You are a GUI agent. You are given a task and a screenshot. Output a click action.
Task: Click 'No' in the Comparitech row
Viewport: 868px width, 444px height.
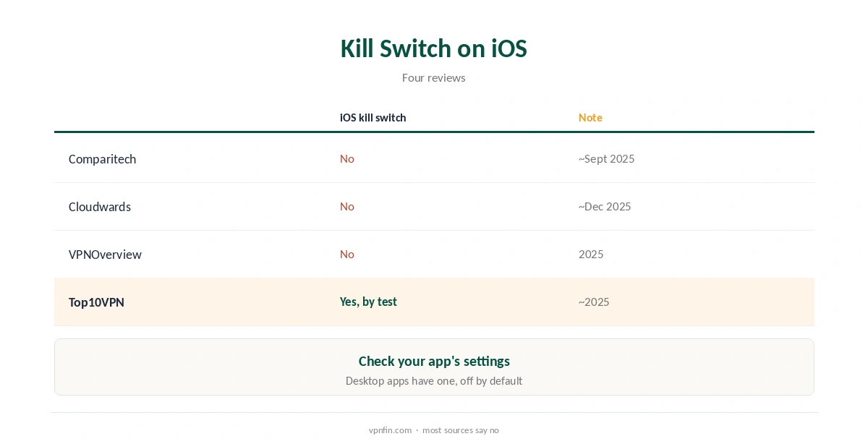(347, 158)
